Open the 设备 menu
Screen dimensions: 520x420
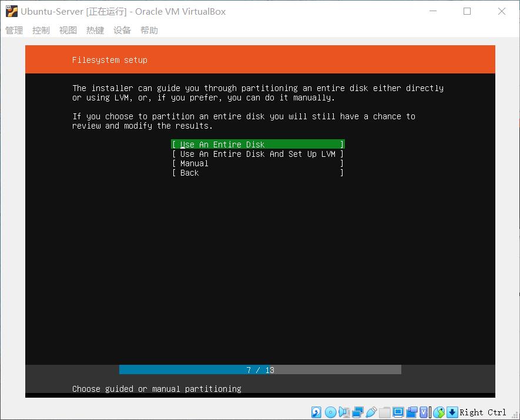point(122,30)
